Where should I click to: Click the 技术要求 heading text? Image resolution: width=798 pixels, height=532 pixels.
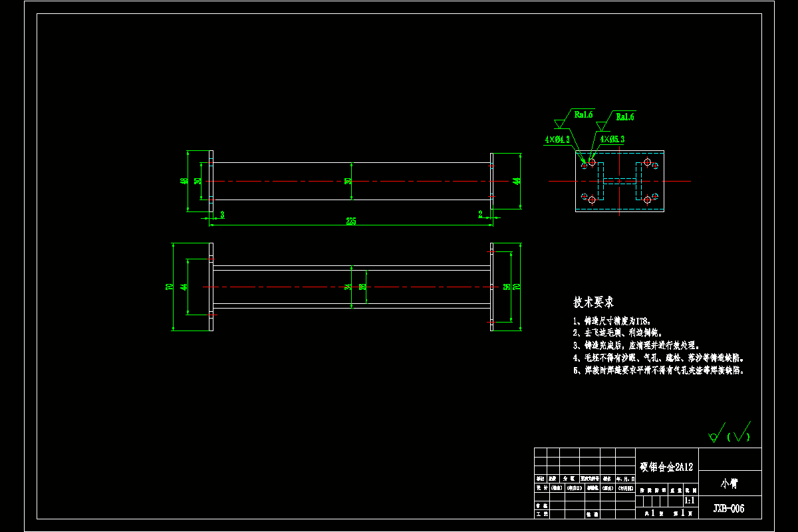tap(594, 302)
